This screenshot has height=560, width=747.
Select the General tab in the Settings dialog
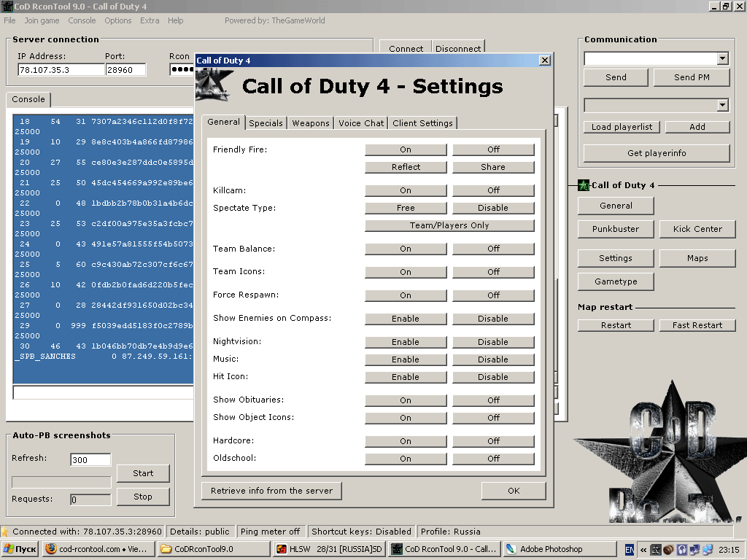tap(223, 122)
